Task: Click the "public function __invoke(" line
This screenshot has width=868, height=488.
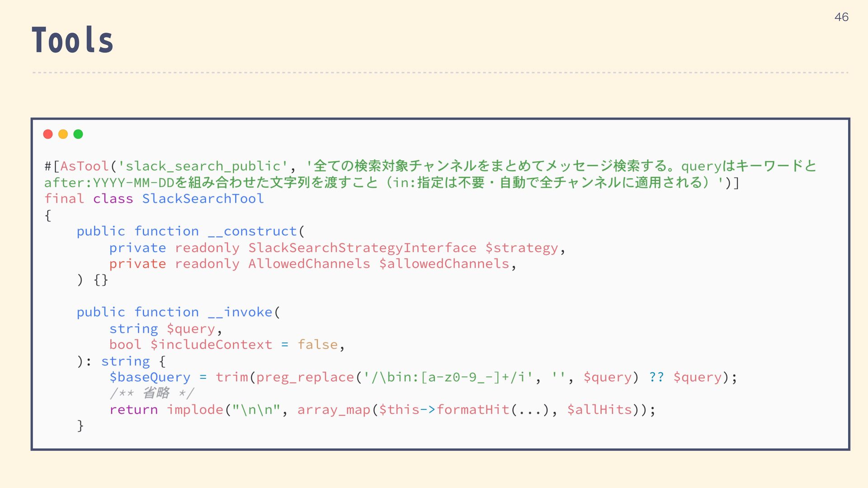Action: [179, 312]
